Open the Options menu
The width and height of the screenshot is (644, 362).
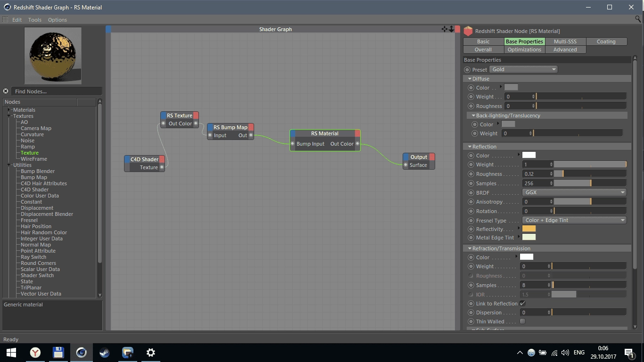(58, 20)
